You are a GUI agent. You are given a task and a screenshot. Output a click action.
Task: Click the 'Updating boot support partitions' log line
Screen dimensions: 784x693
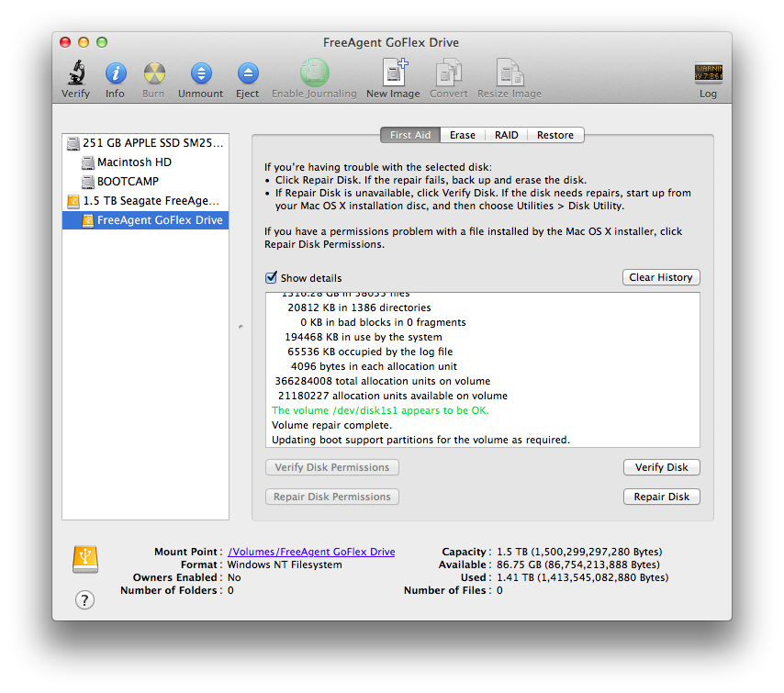point(420,440)
